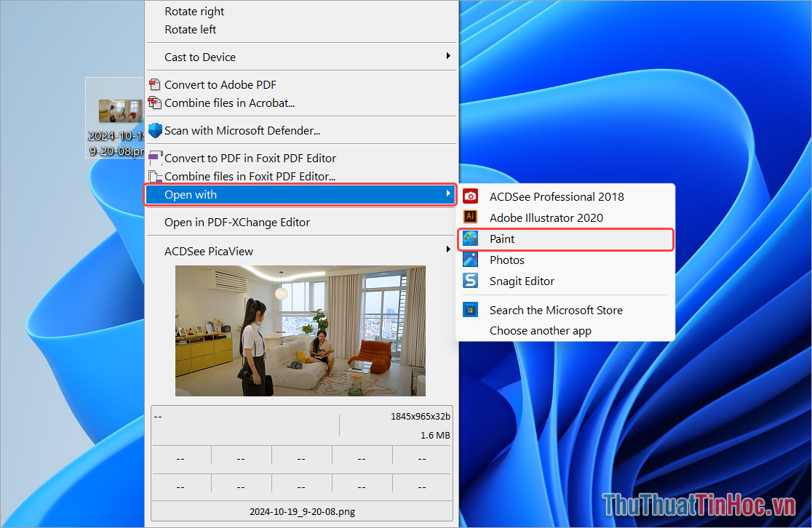Image resolution: width=812 pixels, height=528 pixels.
Task: Click the PicaView living room preview image
Action: point(300,331)
